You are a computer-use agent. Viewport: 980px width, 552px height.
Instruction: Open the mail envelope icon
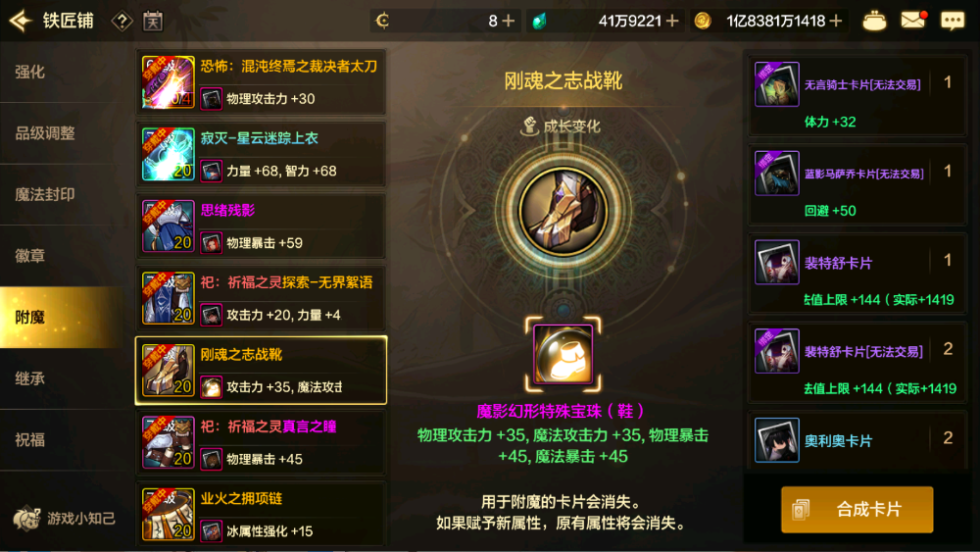click(912, 20)
